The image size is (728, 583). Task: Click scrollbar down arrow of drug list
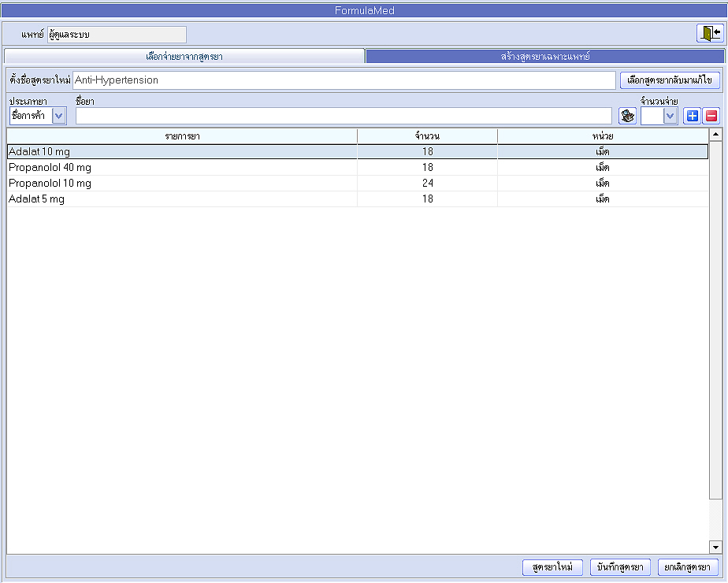pos(715,548)
